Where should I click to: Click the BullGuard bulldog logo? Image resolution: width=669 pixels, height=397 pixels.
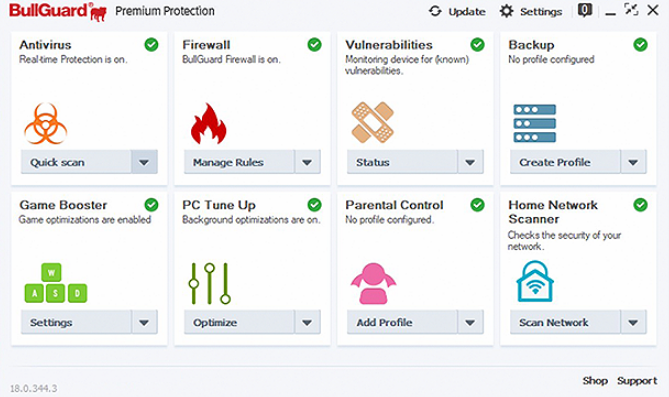tap(99, 12)
